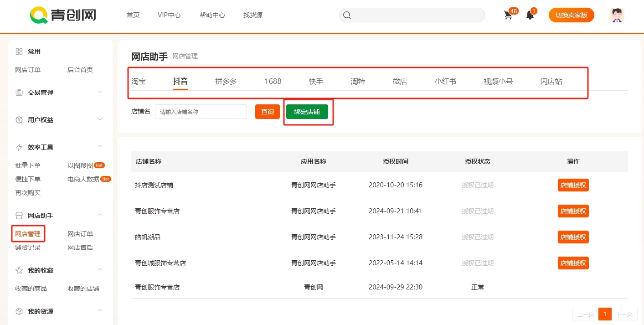This screenshot has height=325, width=644.
Task: Click the 常用 grid icon
Action: (x=19, y=52)
